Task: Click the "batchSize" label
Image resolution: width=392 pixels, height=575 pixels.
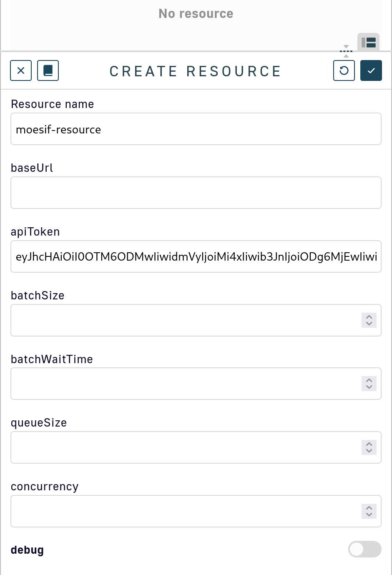Action: pos(38,296)
